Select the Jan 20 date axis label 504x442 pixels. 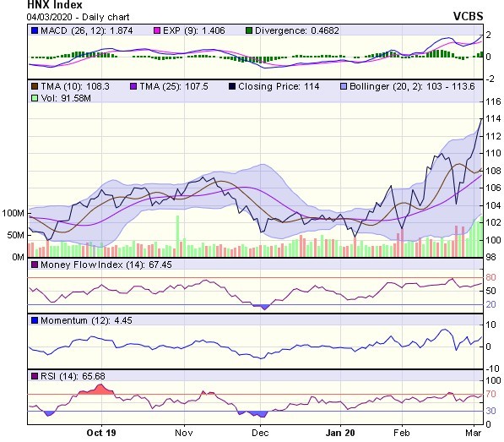click(340, 433)
